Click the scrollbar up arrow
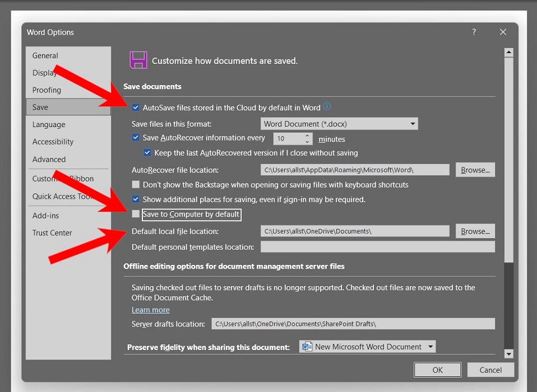This screenshot has width=537, height=392. click(x=509, y=52)
